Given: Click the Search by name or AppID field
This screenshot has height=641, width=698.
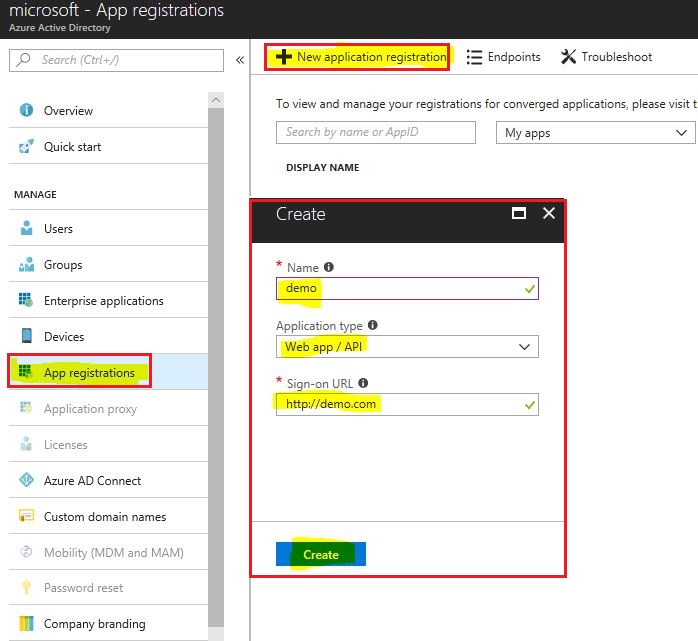Looking at the screenshot, I should coord(376,132).
